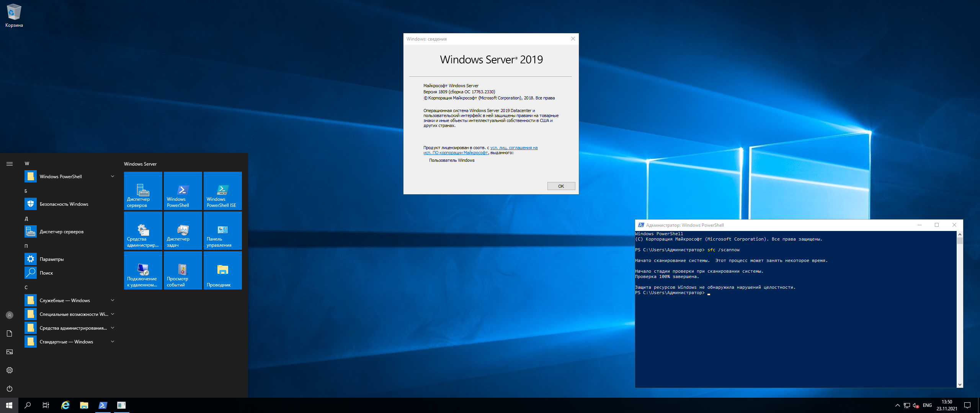This screenshot has height=413, width=980.
Task: Click the Windows Start button on the taskbar
Action: (9, 405)
